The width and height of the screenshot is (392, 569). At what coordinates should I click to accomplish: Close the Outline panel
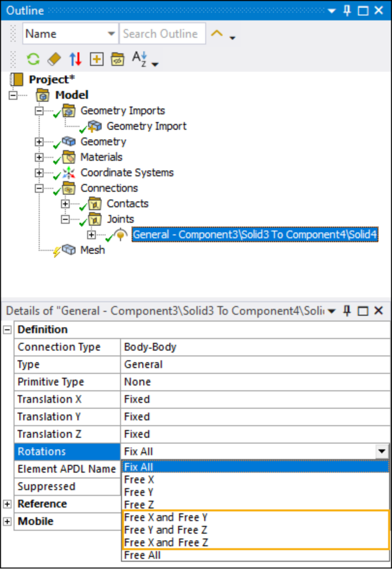378,10
